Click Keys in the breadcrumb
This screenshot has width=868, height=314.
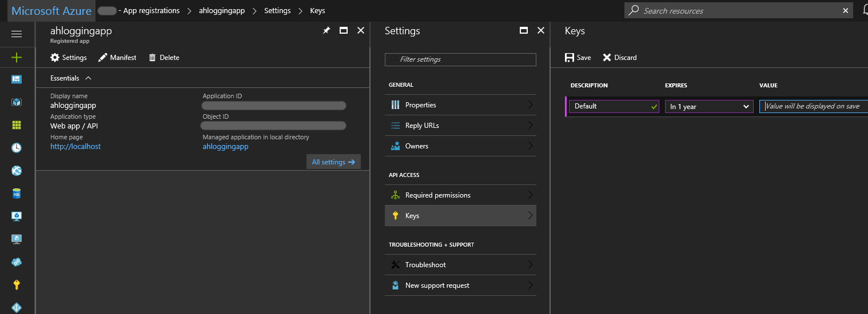tap(317, 10)
